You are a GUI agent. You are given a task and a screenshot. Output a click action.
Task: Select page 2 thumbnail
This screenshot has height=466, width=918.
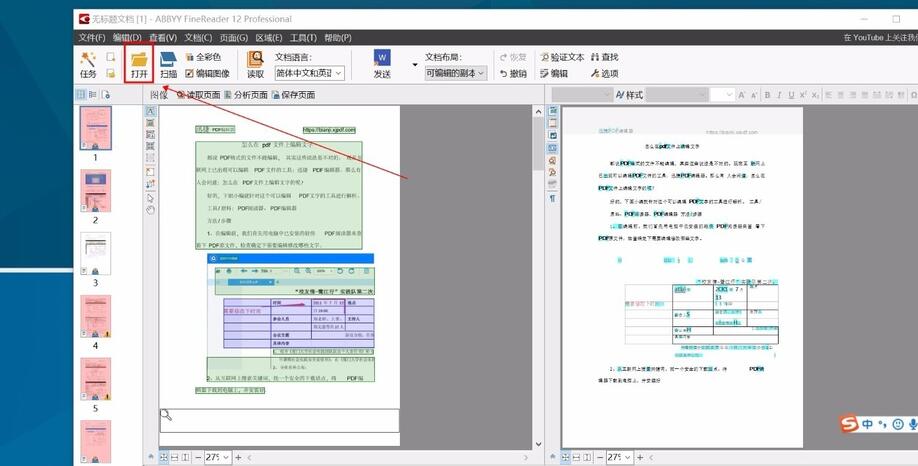[x=96, y=192]
